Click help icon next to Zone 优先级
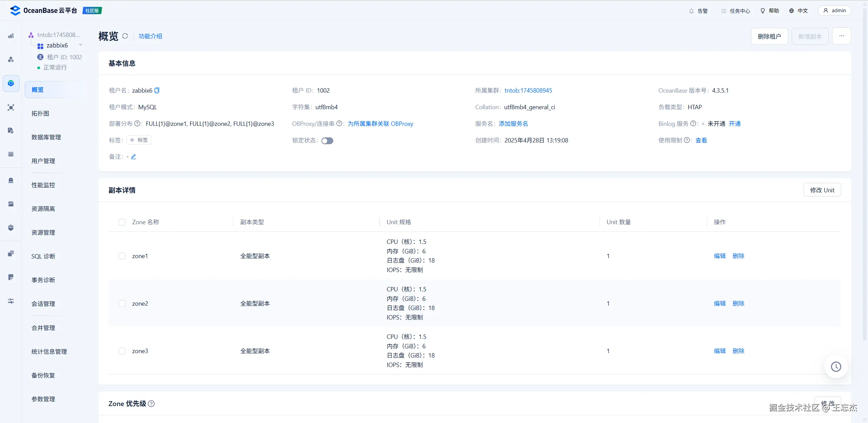868x423 pixels. click(152, 404)
